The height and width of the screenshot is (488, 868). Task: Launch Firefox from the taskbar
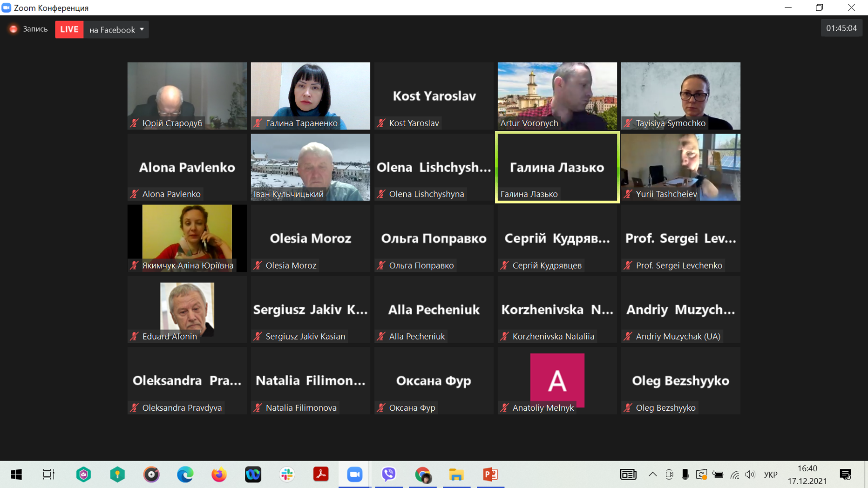coord(219,474)
